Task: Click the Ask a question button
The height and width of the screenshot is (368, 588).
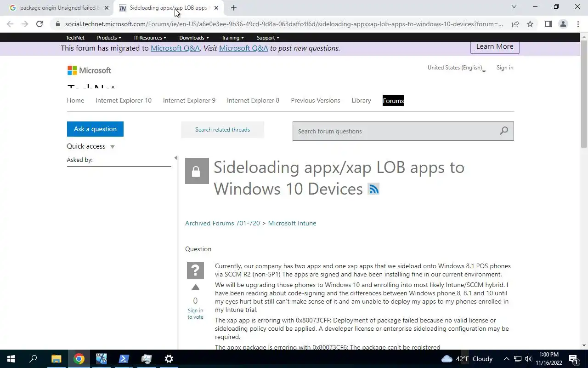Action: [95, 129]
